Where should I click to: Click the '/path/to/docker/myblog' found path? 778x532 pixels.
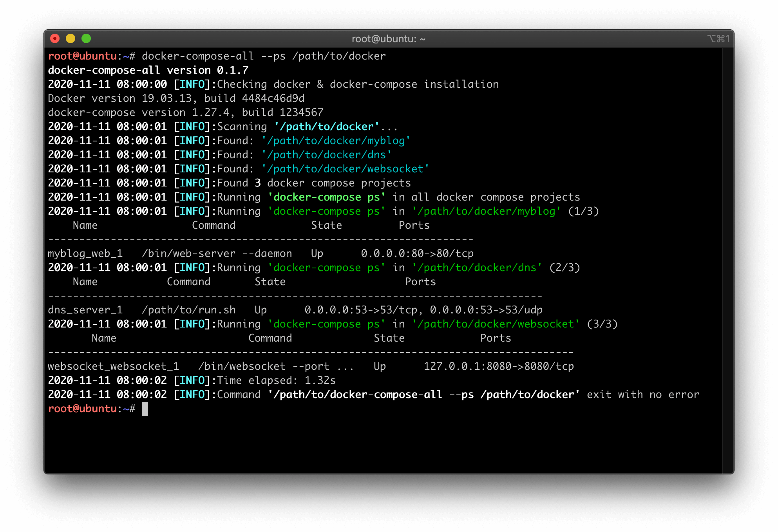pyautogui.click(x=336, y=141)
